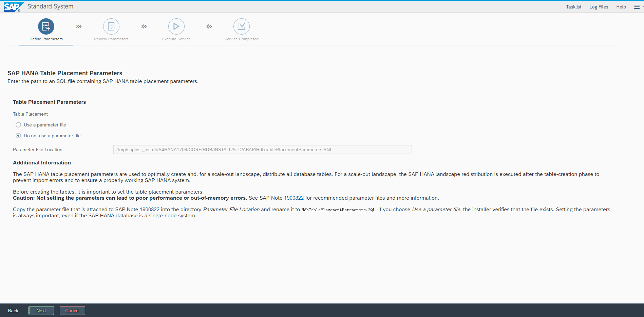Screen dimensions: 644x317
Task: Click arrows between Review and Execute steps
Action: (144, 26)
